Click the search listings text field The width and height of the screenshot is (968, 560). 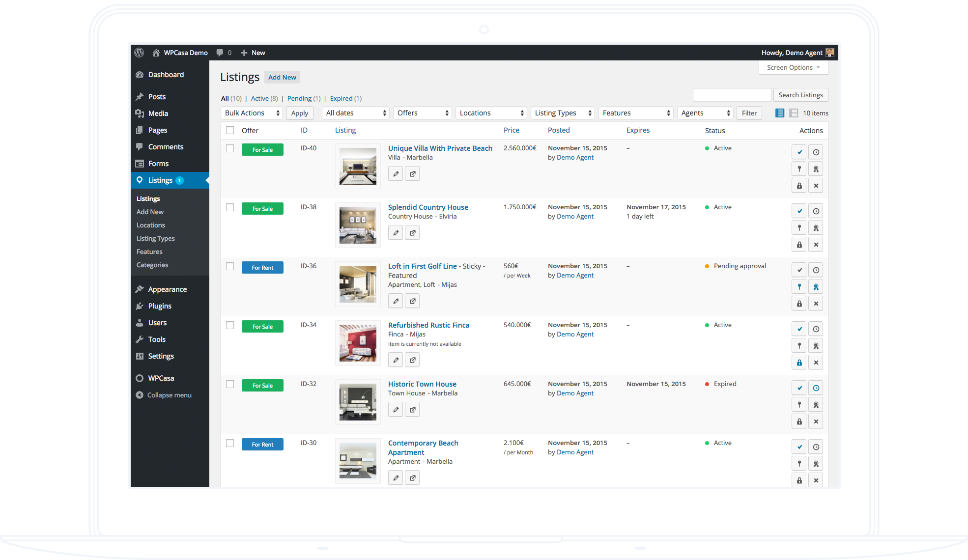(x=732, y=95)
